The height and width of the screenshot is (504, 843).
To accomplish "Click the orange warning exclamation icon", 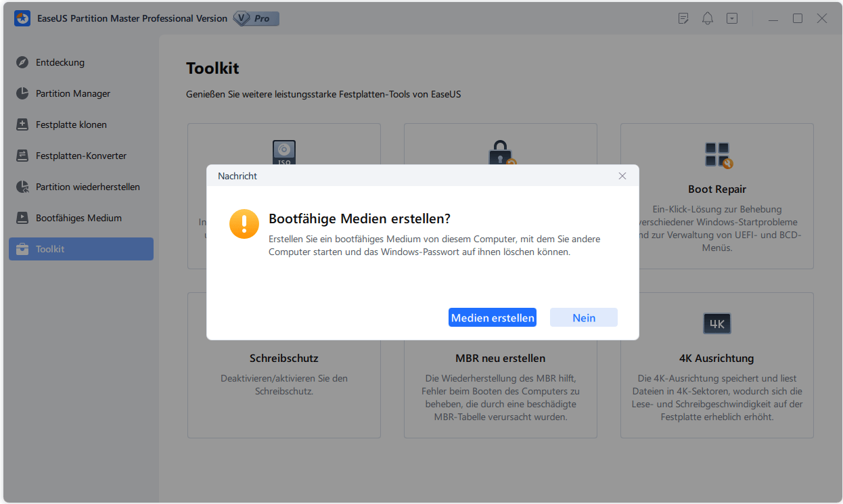I will click(x=244, y=224).
